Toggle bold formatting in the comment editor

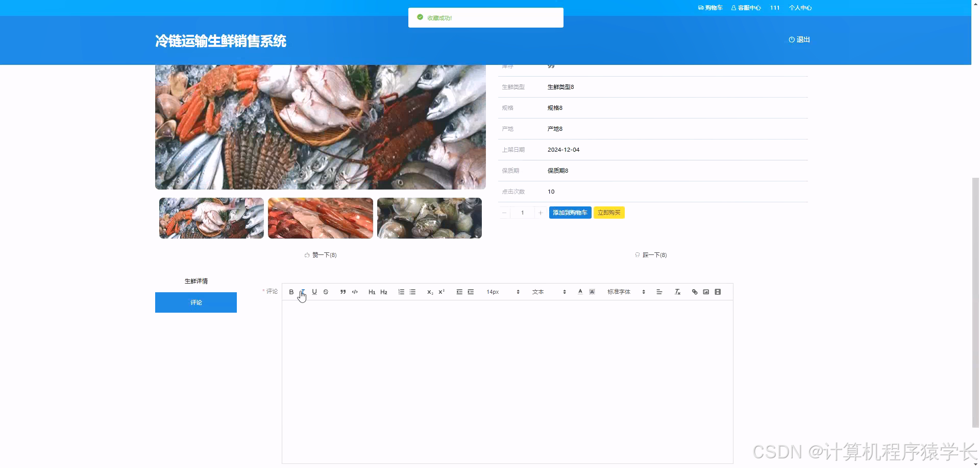tap(291, 292)
